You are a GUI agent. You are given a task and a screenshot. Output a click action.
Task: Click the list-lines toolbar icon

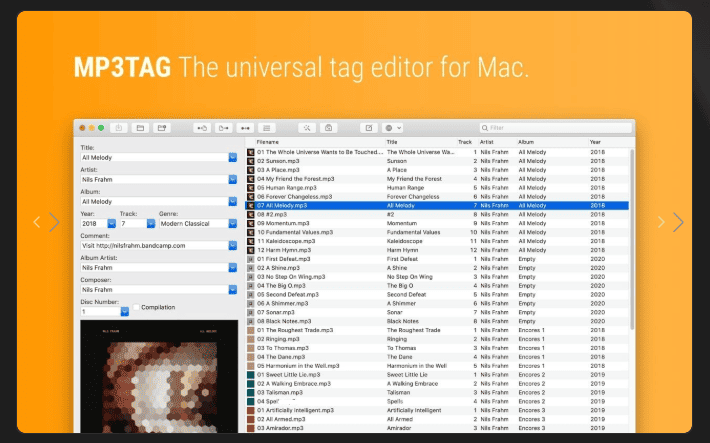click(x=267, y=128)
